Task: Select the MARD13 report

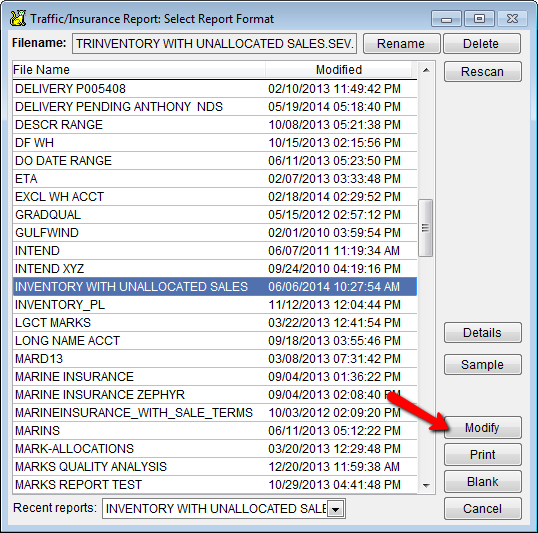Action: [215, 359]
